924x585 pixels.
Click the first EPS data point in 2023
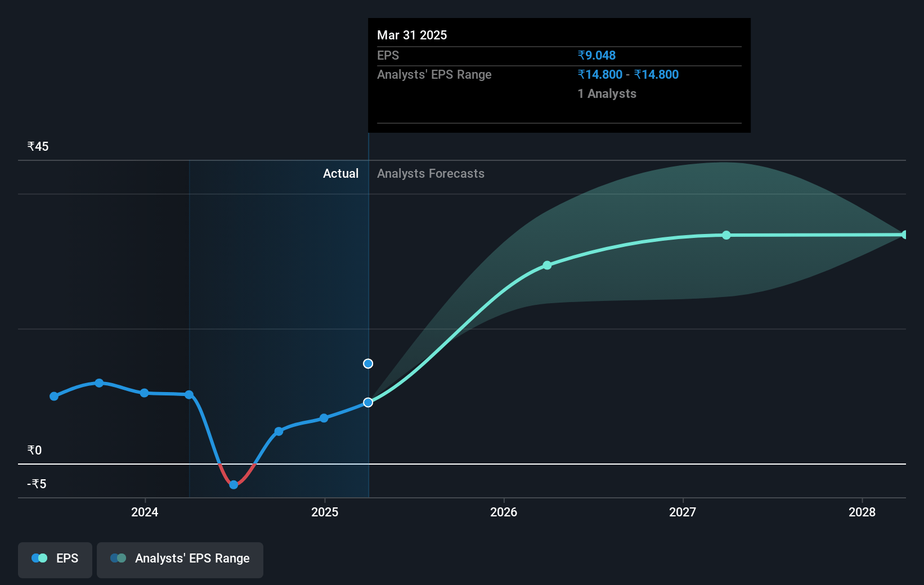coord(54,397)
